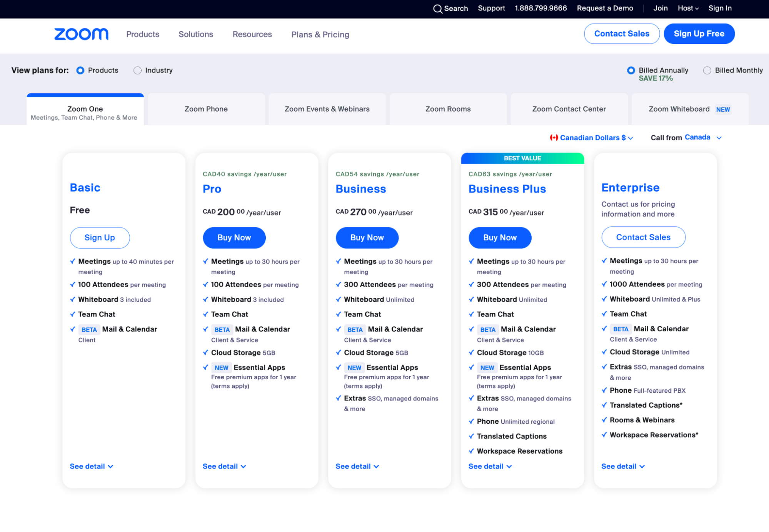Click the Search magnifier icon
The width and height of the screenshot is (769, 532).
pyautogui.click(x=437, y=8)
